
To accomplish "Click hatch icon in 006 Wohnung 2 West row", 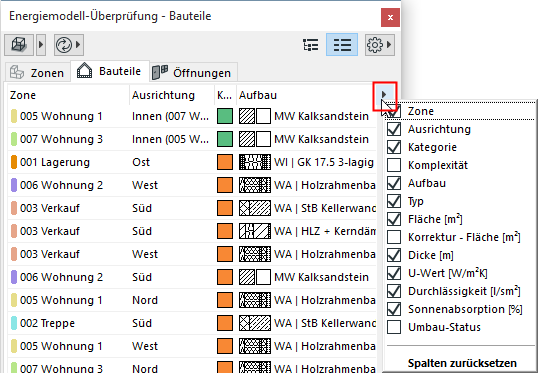I will coord(255,185).
